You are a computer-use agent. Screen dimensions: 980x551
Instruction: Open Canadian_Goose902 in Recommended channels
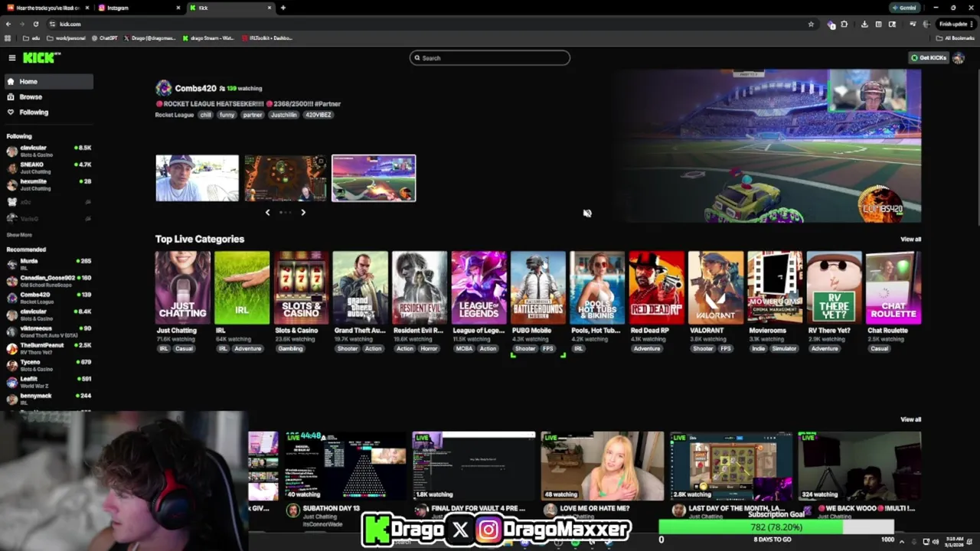47,281
